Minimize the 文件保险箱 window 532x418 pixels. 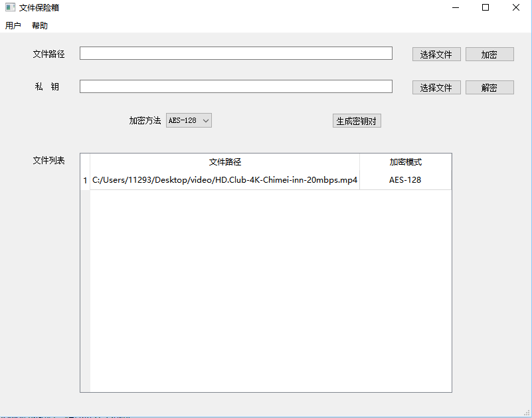click(x=456, y=7)
